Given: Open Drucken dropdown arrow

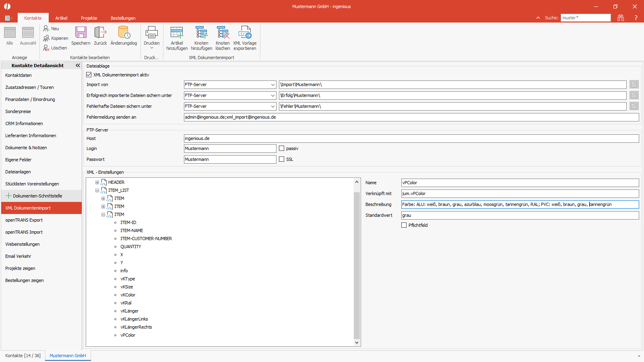Looking at the screenshot, I should 152,48.
